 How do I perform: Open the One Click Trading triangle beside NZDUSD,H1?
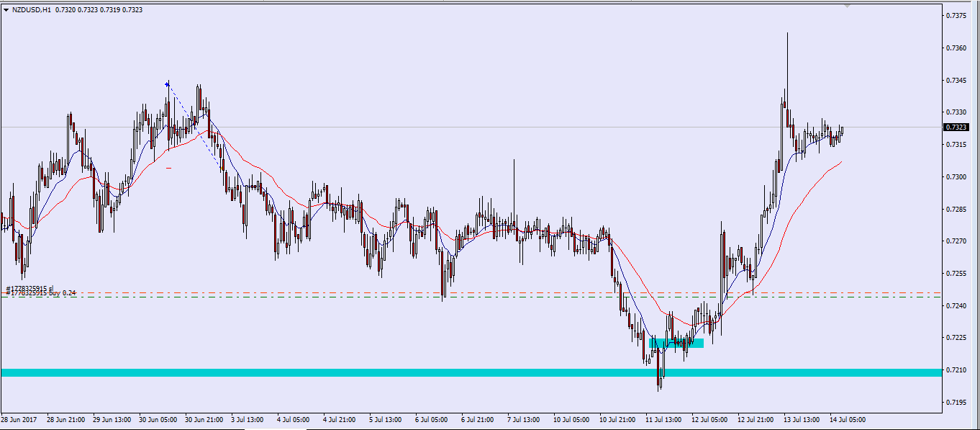coord(6,11)
